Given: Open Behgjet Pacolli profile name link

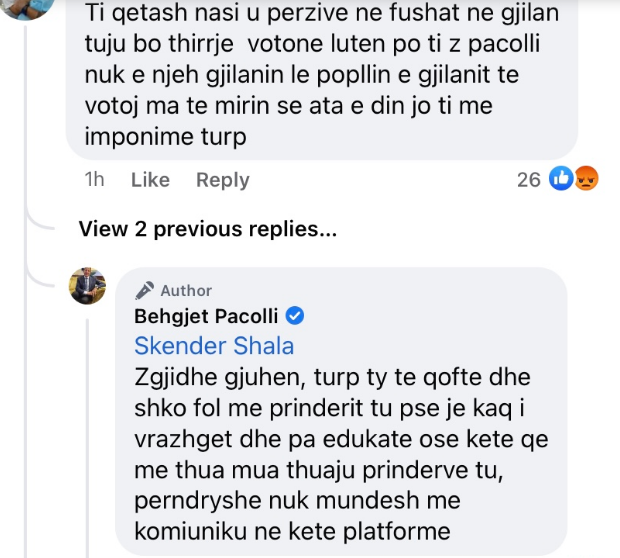Looking at the screenshot, I should (206, 317).
